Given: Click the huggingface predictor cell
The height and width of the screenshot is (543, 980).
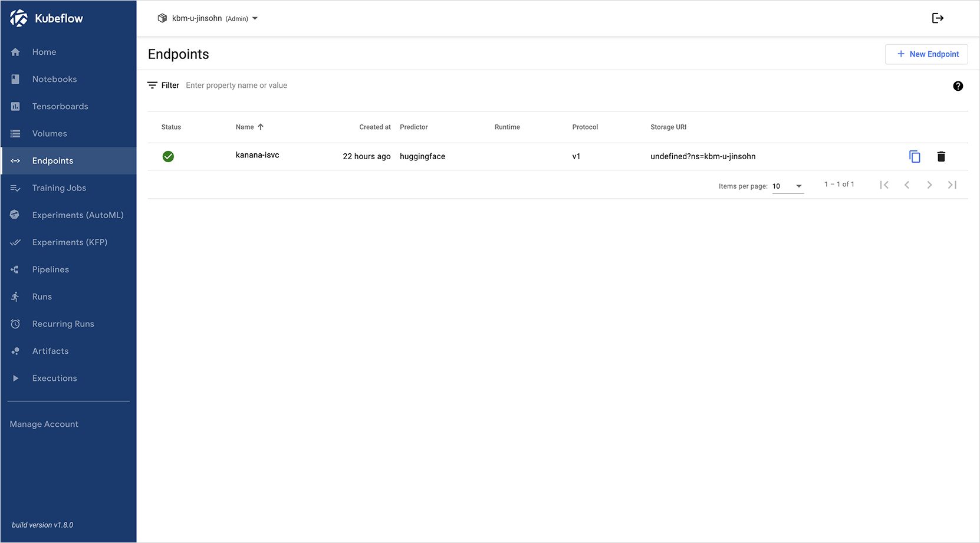Looking at the screenshot, I should pyautogui.click(x=422, y=156).
